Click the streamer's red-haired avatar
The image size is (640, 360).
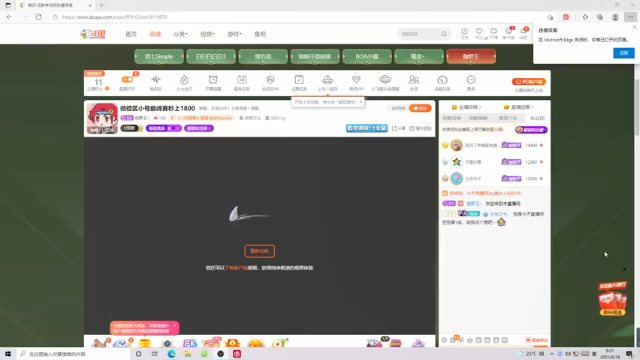point(102,118)
